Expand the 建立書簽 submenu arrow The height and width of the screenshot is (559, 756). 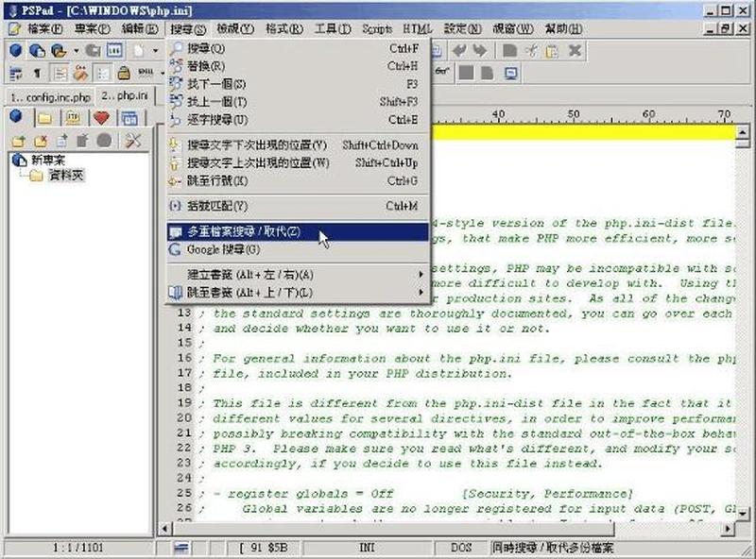pyautogui.click(x=421, y=275)
